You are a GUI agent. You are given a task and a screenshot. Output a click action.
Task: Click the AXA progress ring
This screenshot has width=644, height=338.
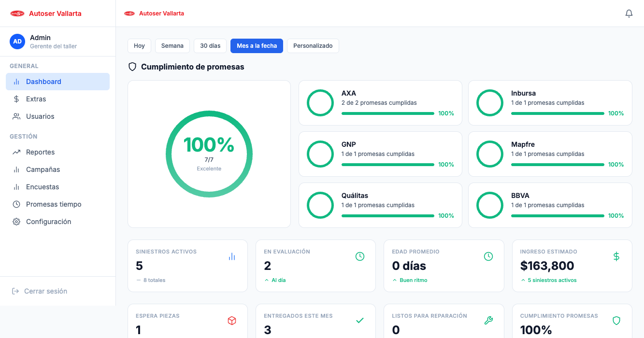320,103
